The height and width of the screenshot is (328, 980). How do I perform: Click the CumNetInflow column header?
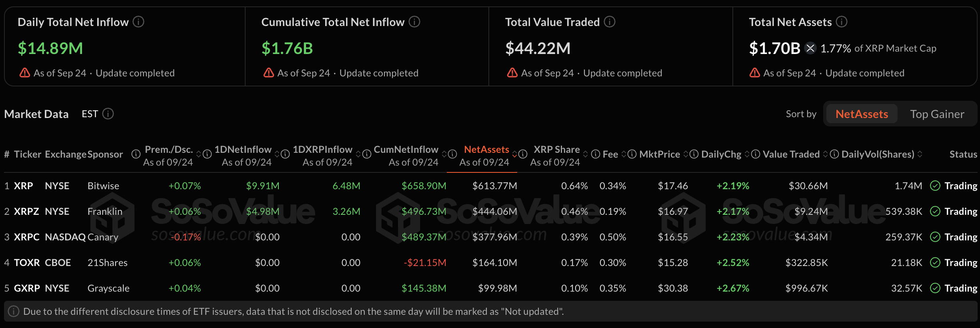pyautogui.click(x=406, y=150)
